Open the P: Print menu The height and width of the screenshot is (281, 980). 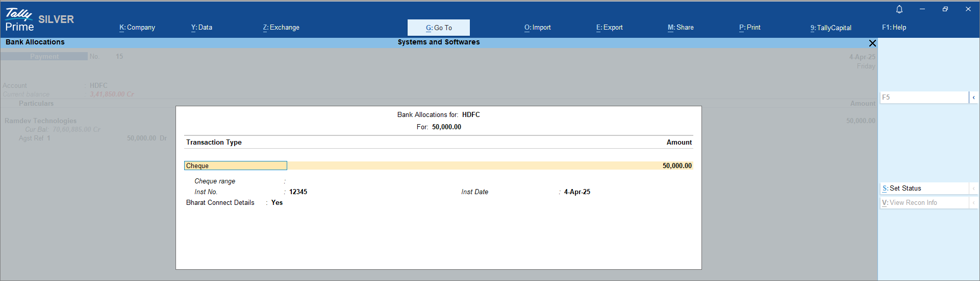(750, 28)
